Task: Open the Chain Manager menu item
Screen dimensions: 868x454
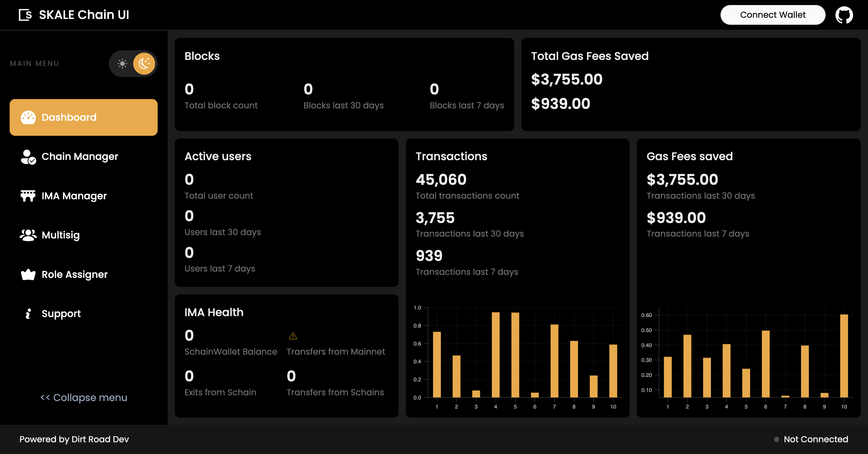Action: pos(83,157)
